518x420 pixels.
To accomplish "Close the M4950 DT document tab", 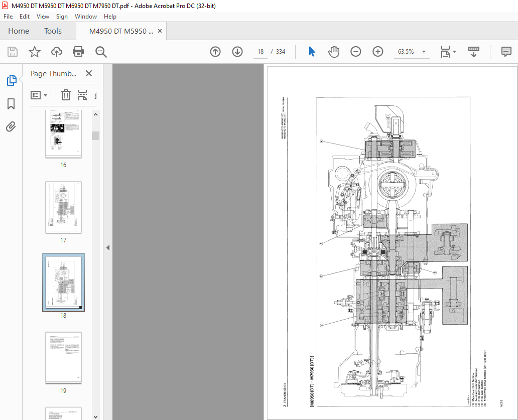I will point(160,31).
